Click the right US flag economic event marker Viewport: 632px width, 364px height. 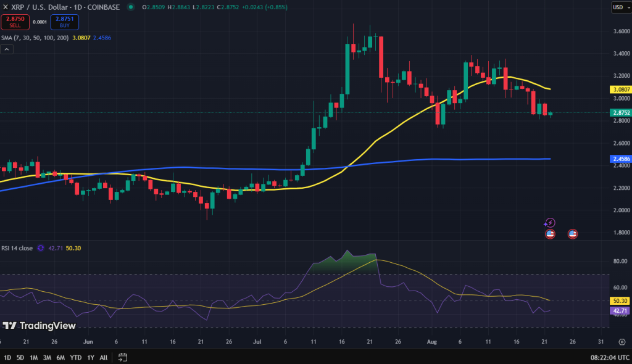click(572, 233)
